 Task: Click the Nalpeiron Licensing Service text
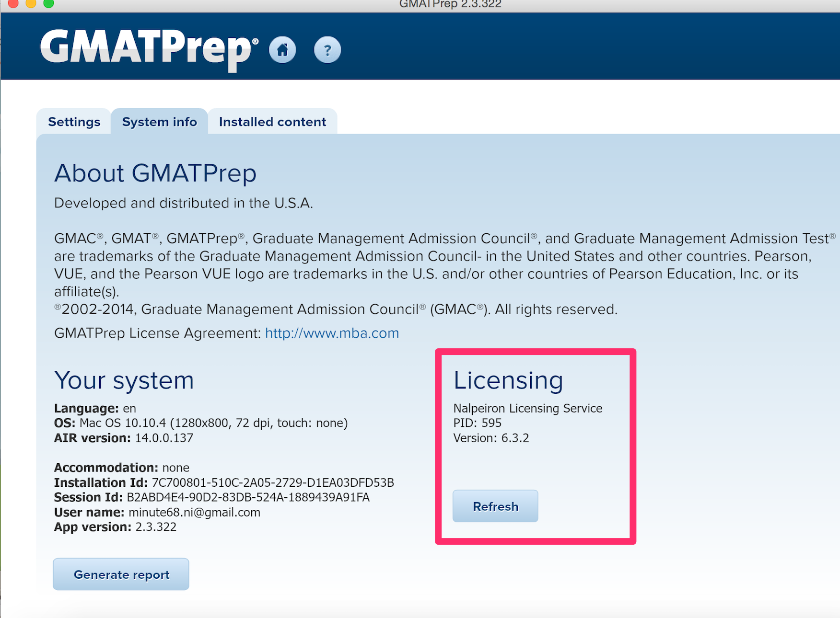pos(527,408)
